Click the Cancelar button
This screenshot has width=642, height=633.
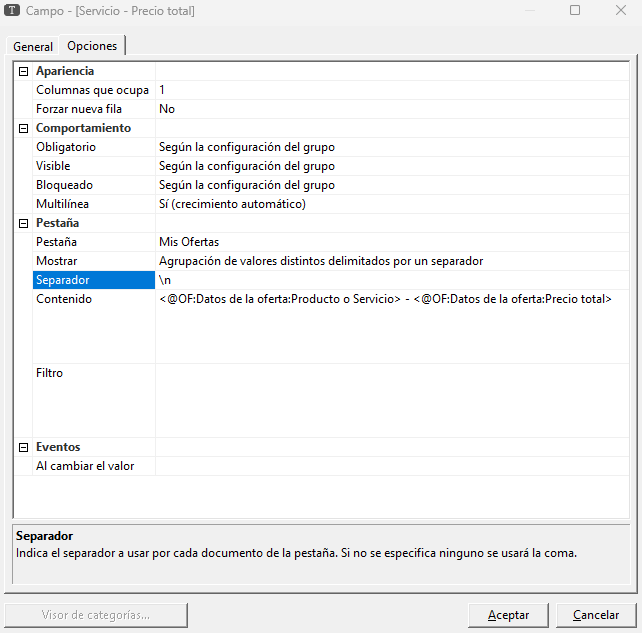[x=595, y=615]
